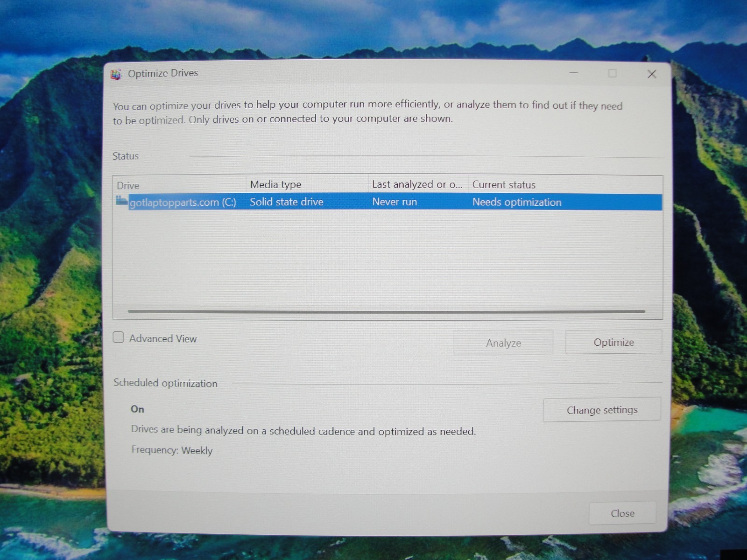Click the Needs optimization status cell
Viewport: 747px width, 560px height.
point(517,202)
